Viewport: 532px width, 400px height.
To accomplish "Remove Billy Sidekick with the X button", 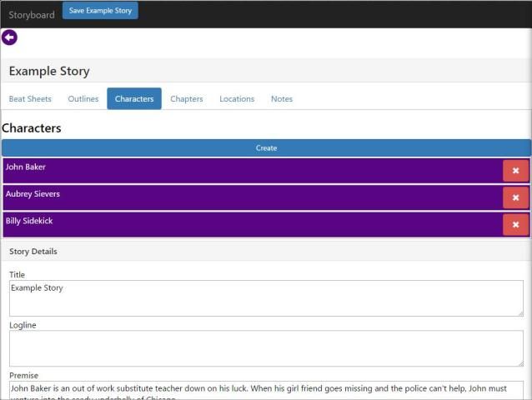I will 515,225.
